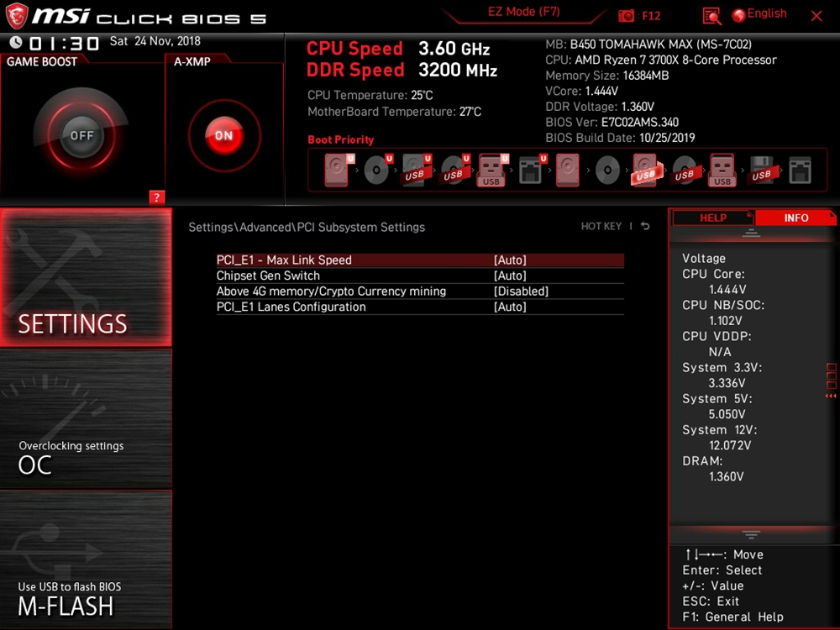
Task: Switch to the INFO tab
Action: pos(795,218)
